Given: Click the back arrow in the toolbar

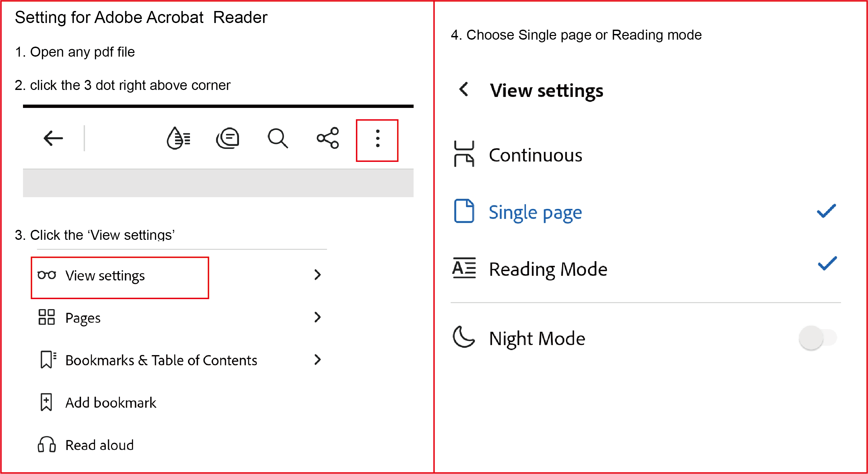Looking at the screenshot, I should pyautogui.click(x=53, y=138).
